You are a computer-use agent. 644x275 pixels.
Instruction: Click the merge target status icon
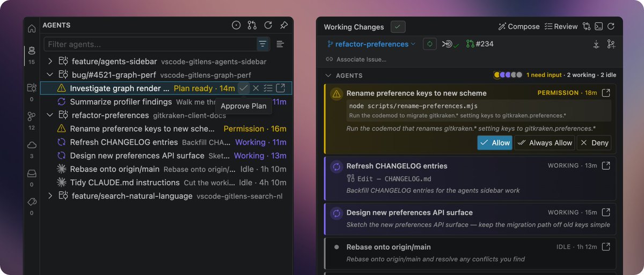click(450, 44)
